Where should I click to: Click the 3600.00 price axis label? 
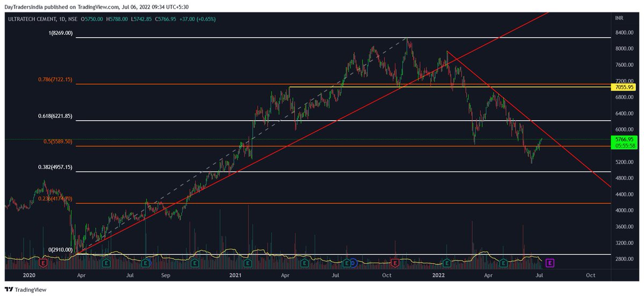626,227
